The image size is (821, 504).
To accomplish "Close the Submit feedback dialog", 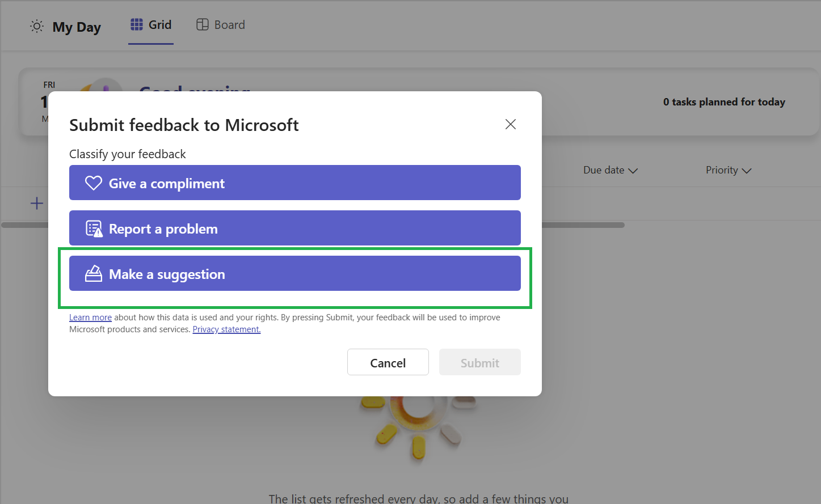I will 511,124.
